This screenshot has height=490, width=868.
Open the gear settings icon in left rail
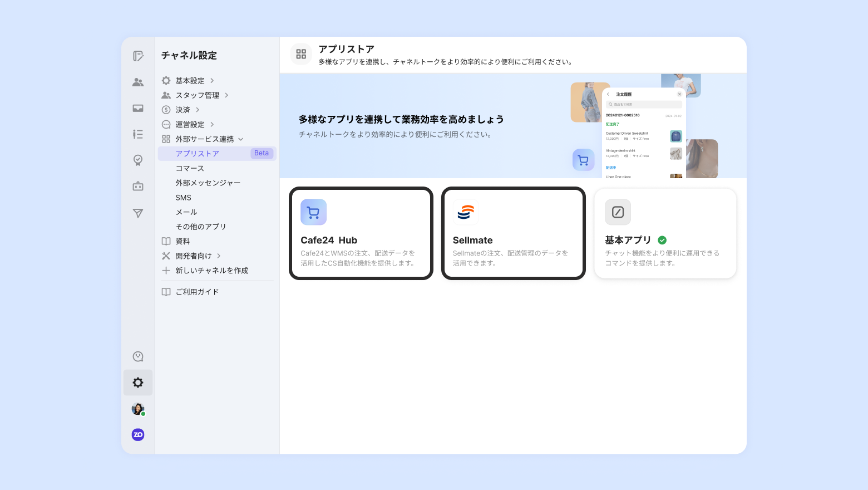pyautogui.click(x=138, y=383)
